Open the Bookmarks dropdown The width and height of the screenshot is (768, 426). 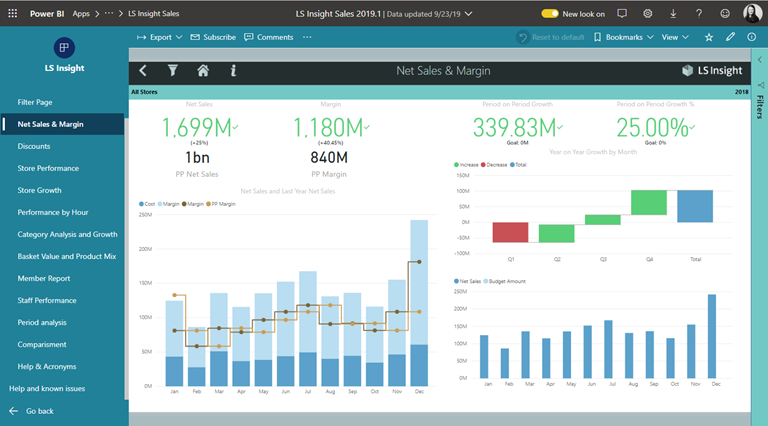coord(623,37)
